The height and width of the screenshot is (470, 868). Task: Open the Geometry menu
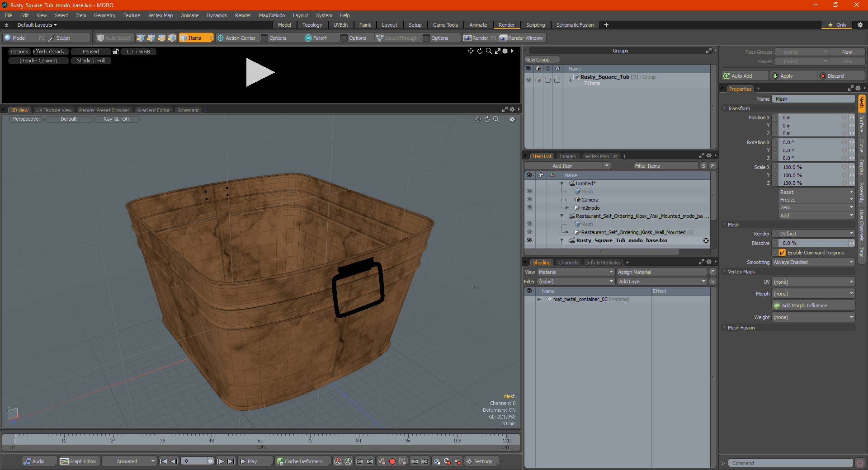[104, 15]
